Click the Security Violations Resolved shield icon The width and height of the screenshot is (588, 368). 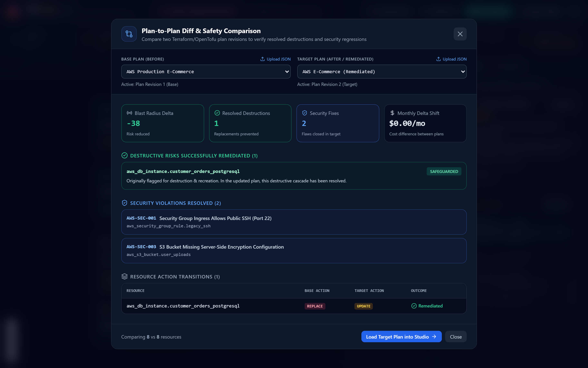tap(124, 203)
